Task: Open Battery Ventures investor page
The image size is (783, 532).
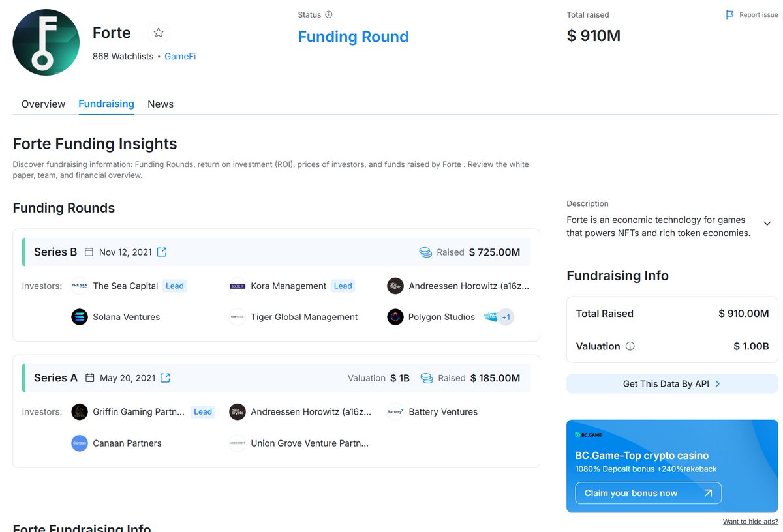Action: (443, 412)
